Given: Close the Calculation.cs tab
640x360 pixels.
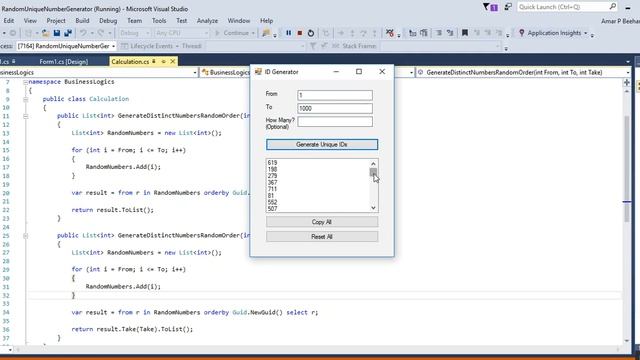Looking at the screenshot, I should point(173,62).
